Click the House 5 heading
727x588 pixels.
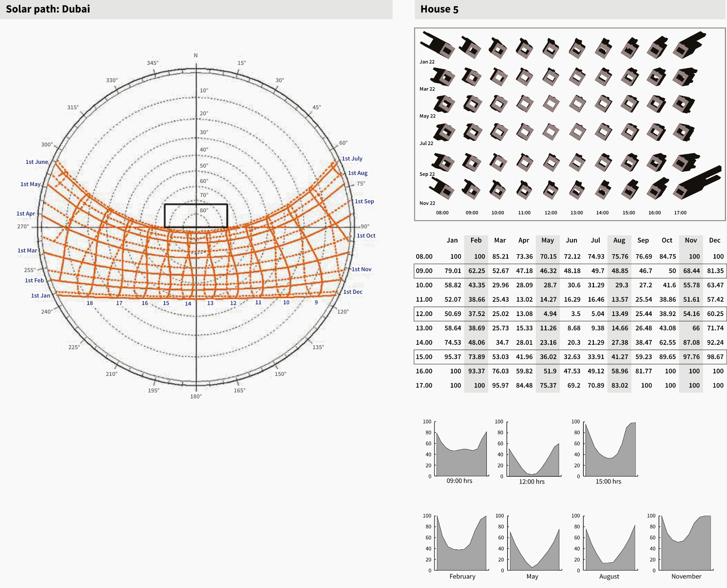(439, 9)
